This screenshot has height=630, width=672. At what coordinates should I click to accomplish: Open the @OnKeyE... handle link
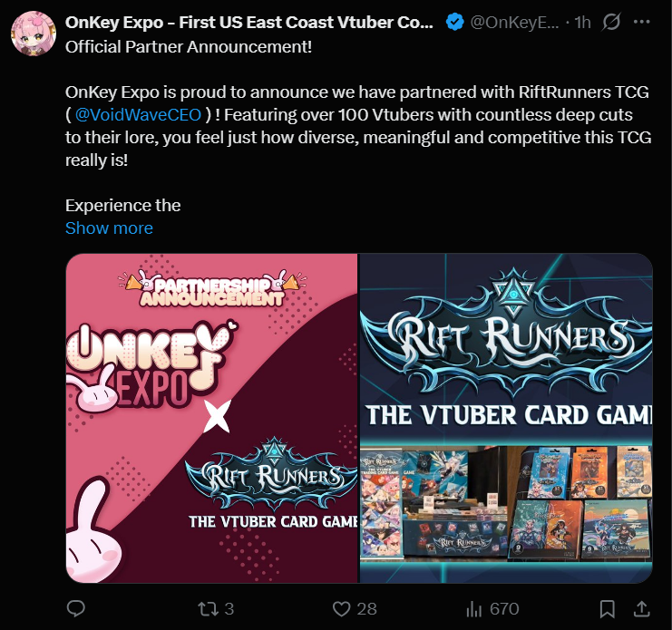coord(514,23)
